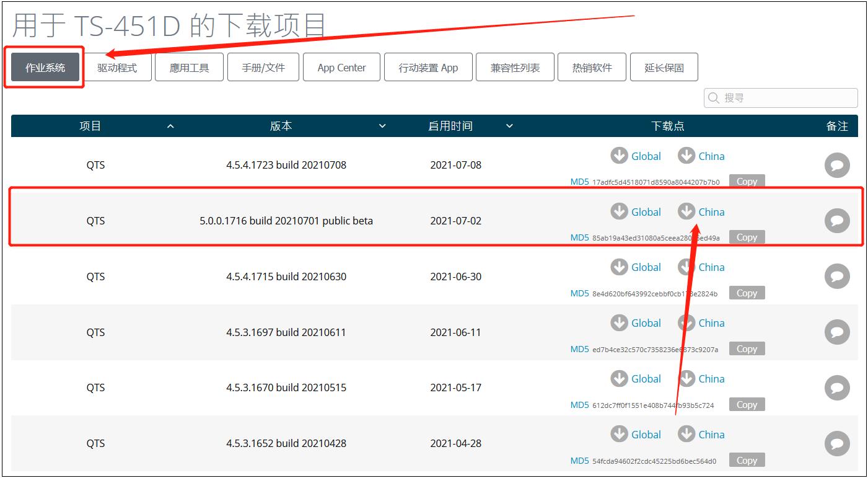Click the Global download icon for QTS 4.5.3.1697

tap(619, 322)
